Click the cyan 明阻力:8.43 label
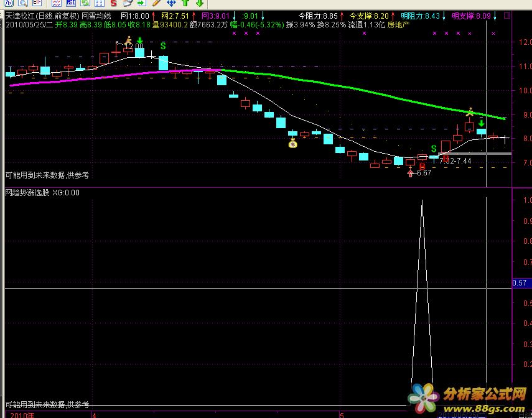Screen dimensions: 532x418 pos(421,16)
